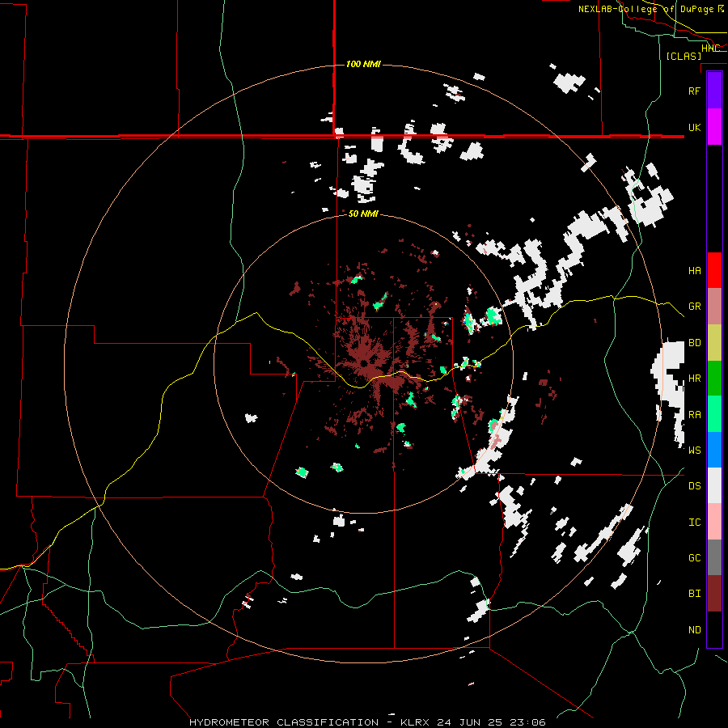Select the "HR" legend label
The width and height of the screenshot is (728, 728).
(694, 379)
